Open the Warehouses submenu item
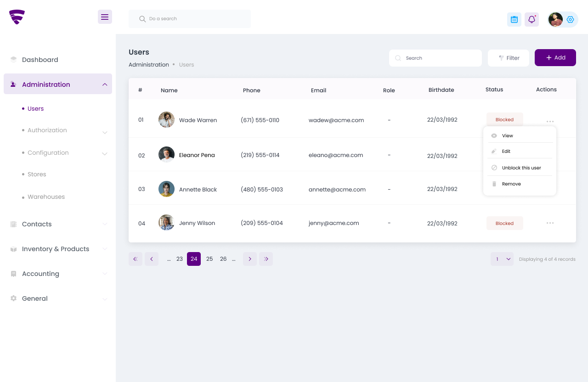Viewport: 588px width, 382px height. pyautogui.click(x=46, y=197)
